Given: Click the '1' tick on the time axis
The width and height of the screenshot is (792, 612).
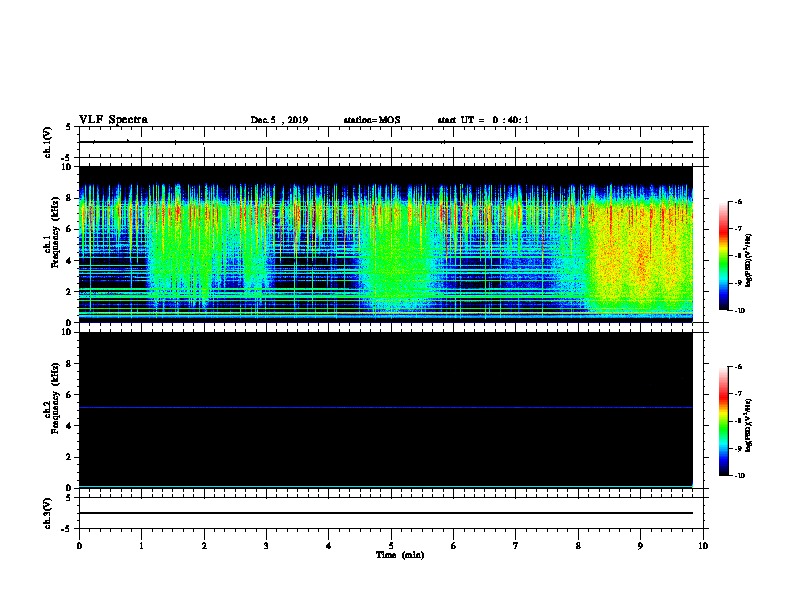Looking at the screenshot, I should click(142, 545).
